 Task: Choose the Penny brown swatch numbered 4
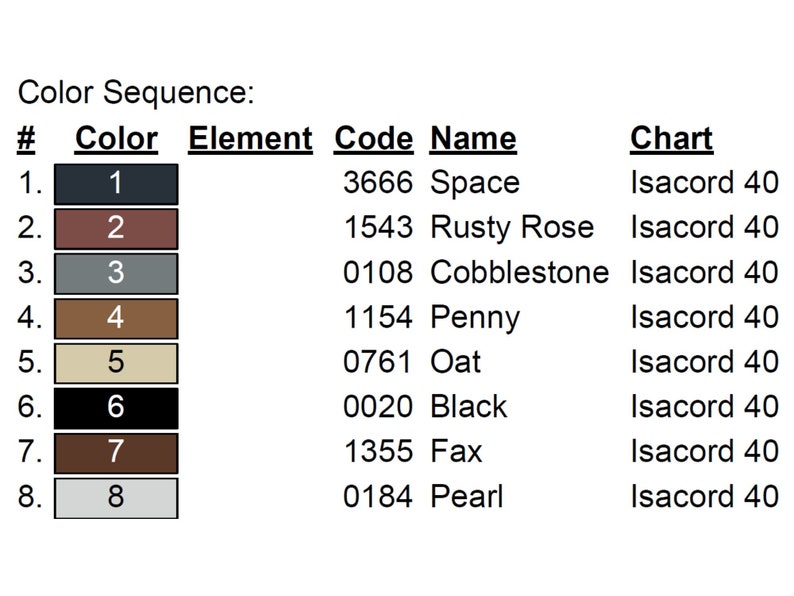[x=116, y=319]
